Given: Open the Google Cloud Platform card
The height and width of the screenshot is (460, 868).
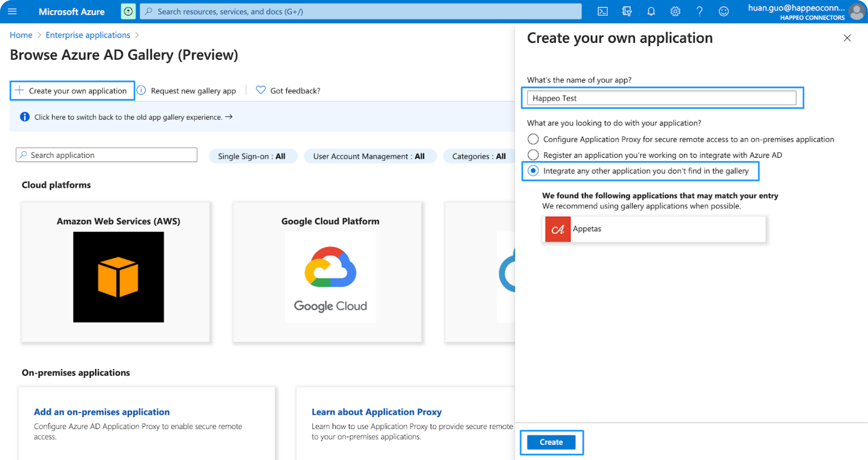Looking at the screenshot, I should pos(327,272).
